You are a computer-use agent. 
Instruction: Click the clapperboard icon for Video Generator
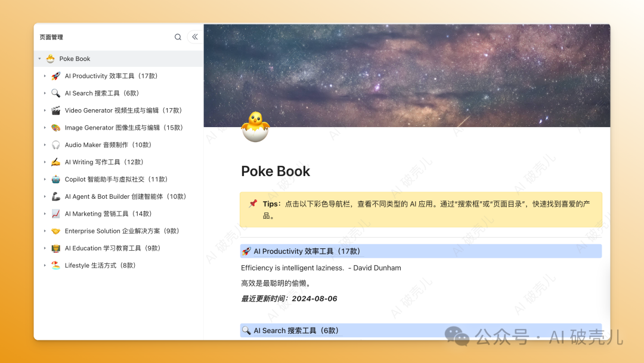(55, 110)
